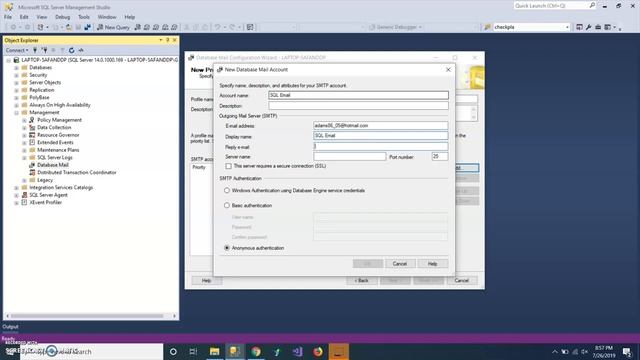The width and height of the screenshot is (640, 360).
Task: Expand the Replication tree node
Action: [x=16, y=90]
